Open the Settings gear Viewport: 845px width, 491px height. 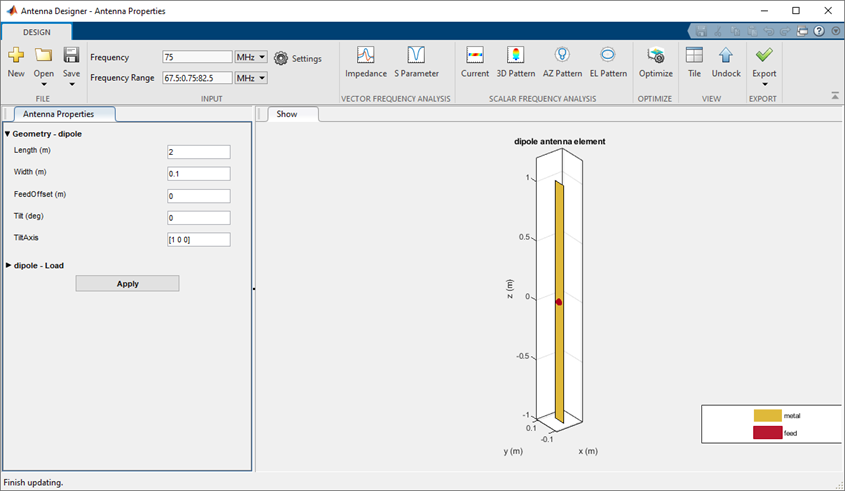(281, 59)
